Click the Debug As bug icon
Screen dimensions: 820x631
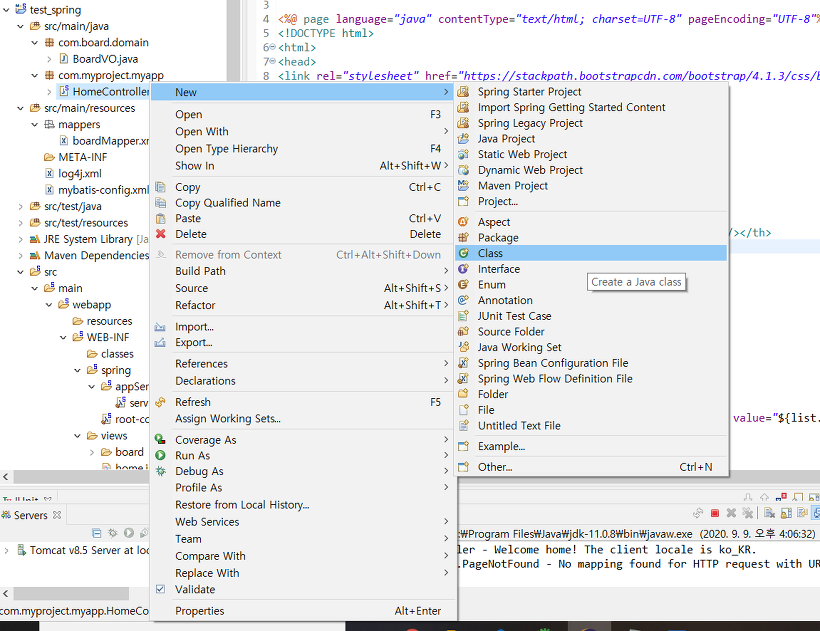(x=161, y=471)
